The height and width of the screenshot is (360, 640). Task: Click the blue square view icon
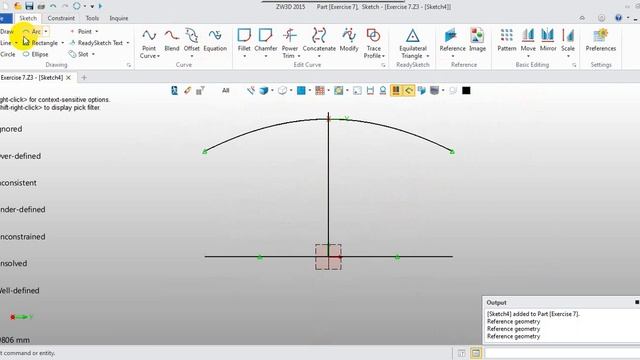[301, 91]
